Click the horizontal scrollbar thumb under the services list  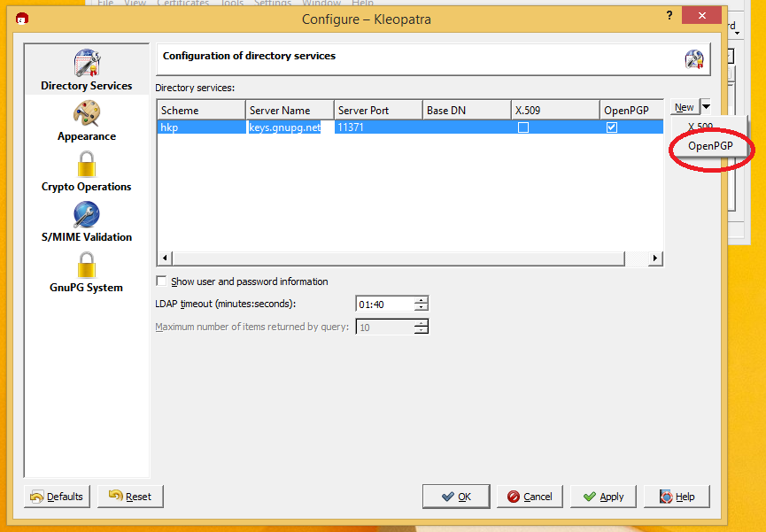click(398, 258)
